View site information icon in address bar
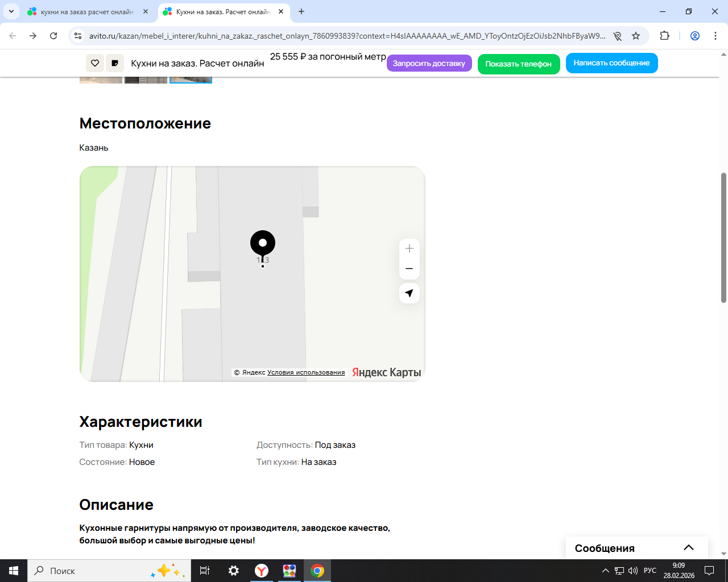The image size is (728, 582). click(78, 36)
